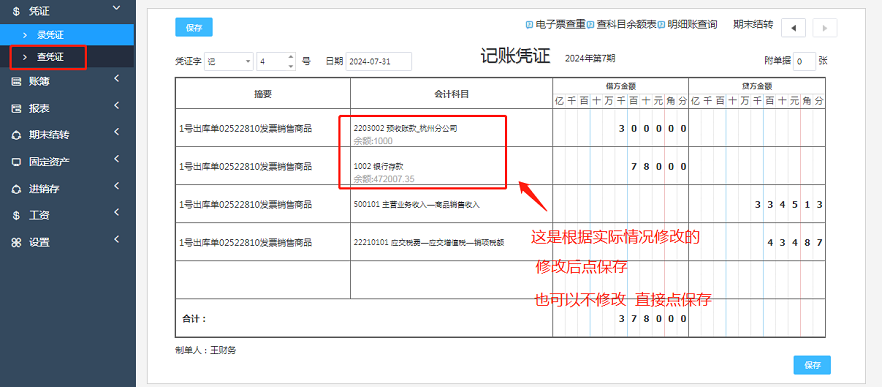Click the 会计科目 column header
882x387 pixels.
pos(452,94)
